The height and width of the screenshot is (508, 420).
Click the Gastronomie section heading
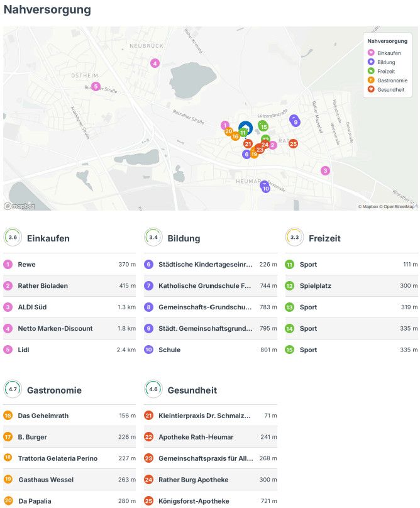click(x=54, y=390)
